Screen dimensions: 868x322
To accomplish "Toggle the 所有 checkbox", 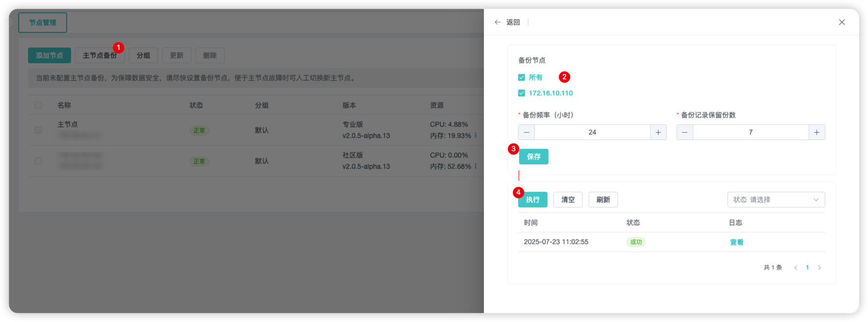I will pos(522,77).
